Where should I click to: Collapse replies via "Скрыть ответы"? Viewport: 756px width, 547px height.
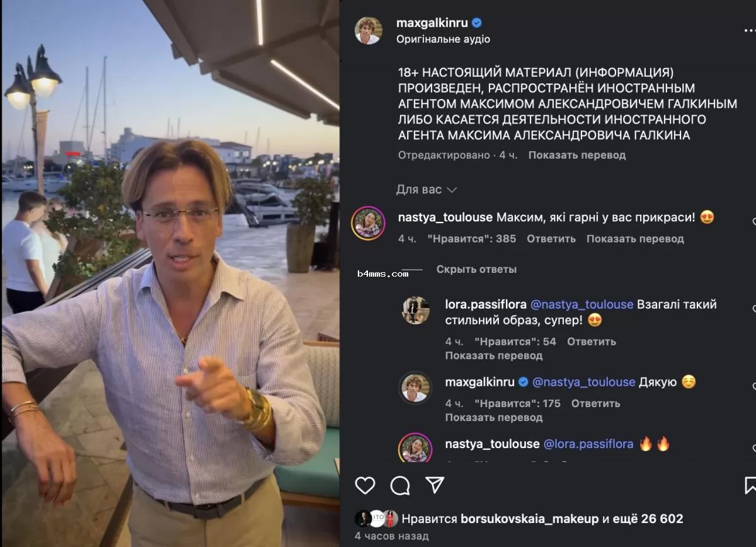476,269
